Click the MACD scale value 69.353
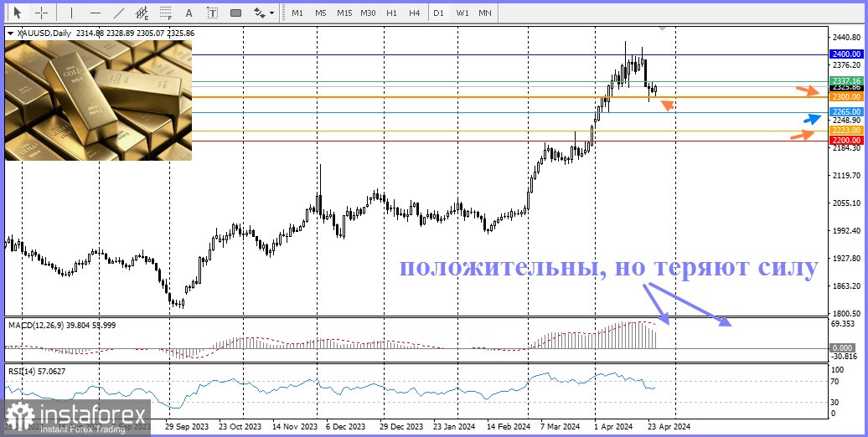The height and width of the screenshot is (437, 868). pos(845,322)
